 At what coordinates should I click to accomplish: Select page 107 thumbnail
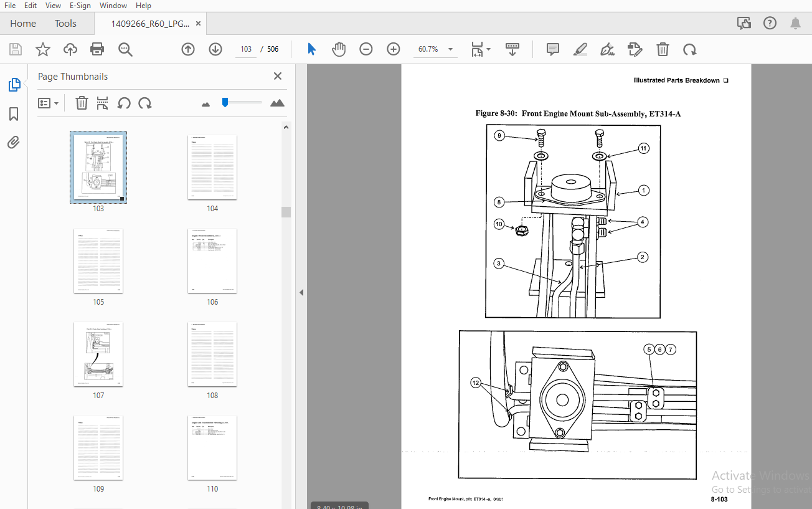click(x=98, y=354)
